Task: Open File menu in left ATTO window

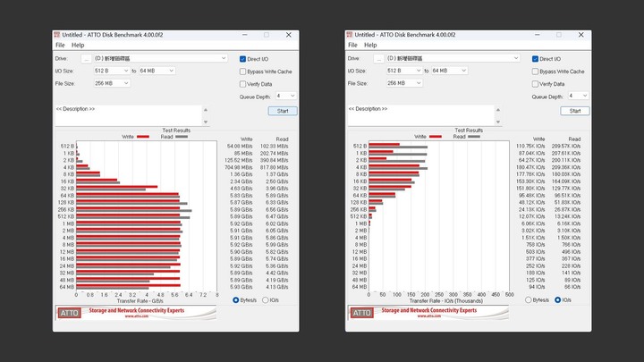Action: [60, 46]
